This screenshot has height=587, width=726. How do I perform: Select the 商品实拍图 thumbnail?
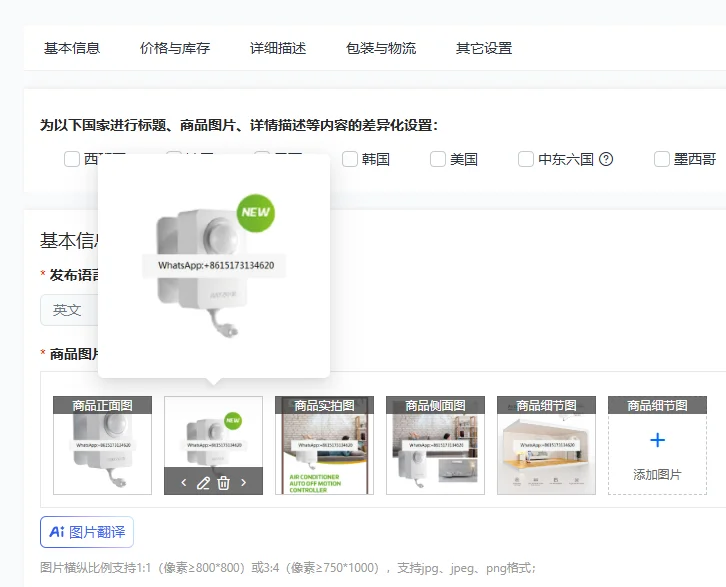click(x=324, y=445)
